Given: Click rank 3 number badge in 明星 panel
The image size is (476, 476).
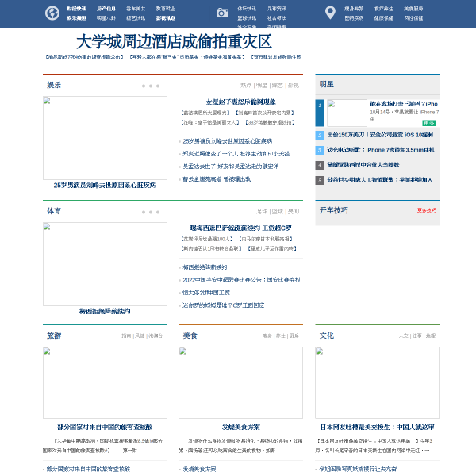Looking at the screenshot, I should click(320, 150).
